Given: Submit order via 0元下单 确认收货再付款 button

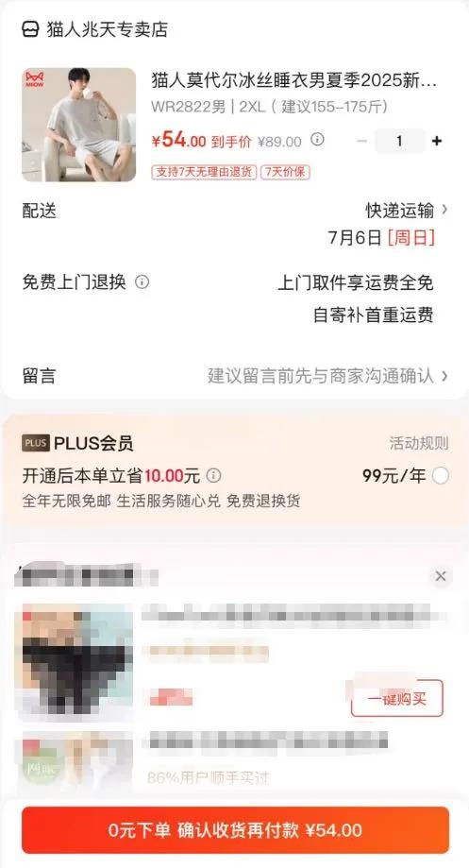Looking at the screenshot, I should pos(235,830).
